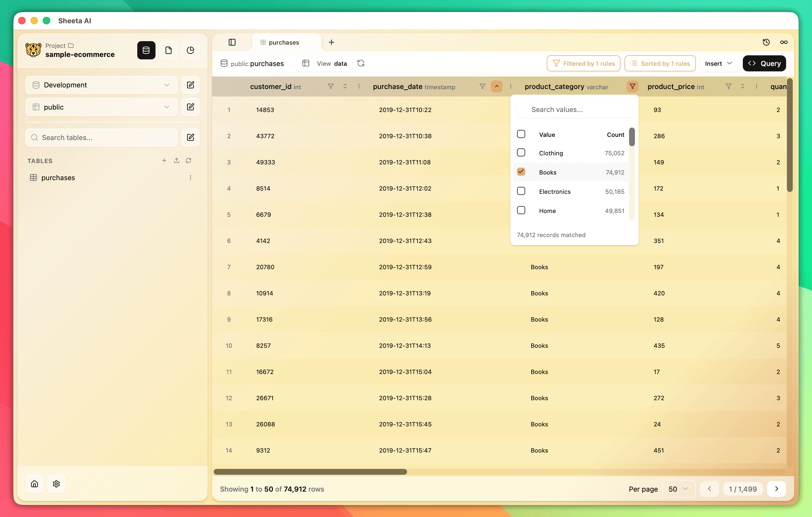Expand the Insert dropdown
Image resolution: width=812 pixels, height=517 pixels.
pyautogui.click(x=719, y=63)
